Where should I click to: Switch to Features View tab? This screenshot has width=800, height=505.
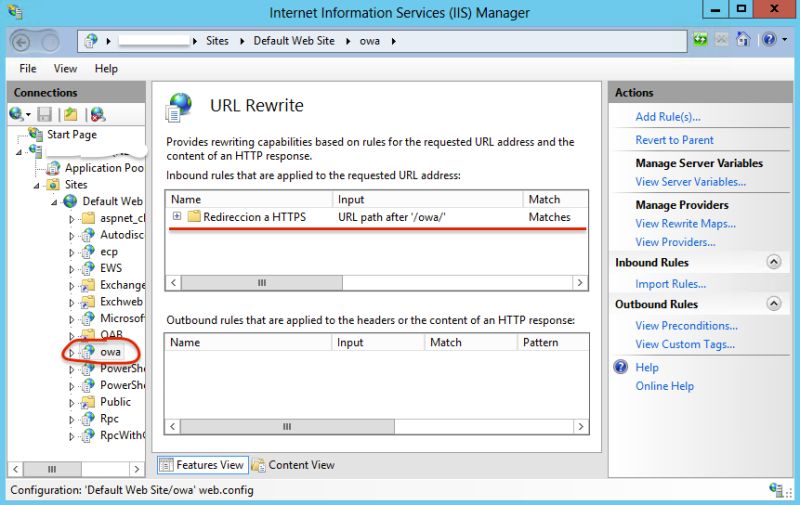tap(203, 465)
